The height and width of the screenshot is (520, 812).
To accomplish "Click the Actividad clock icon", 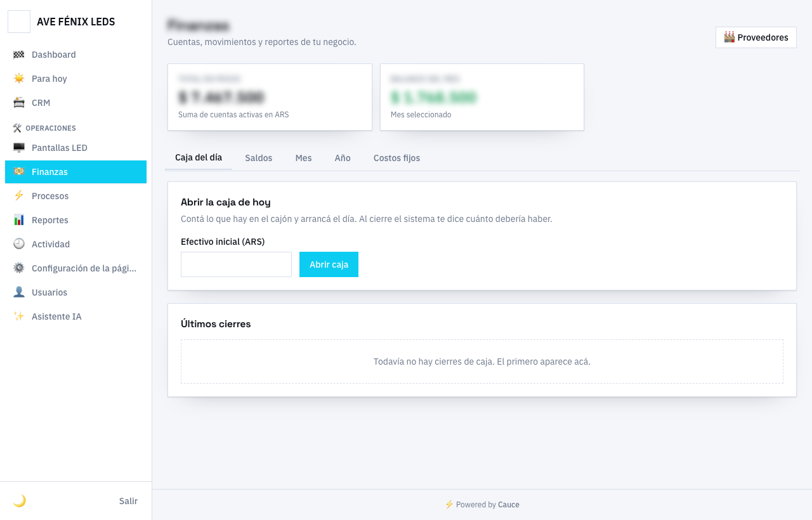I will pyautogui.click(x=19, y=244).
